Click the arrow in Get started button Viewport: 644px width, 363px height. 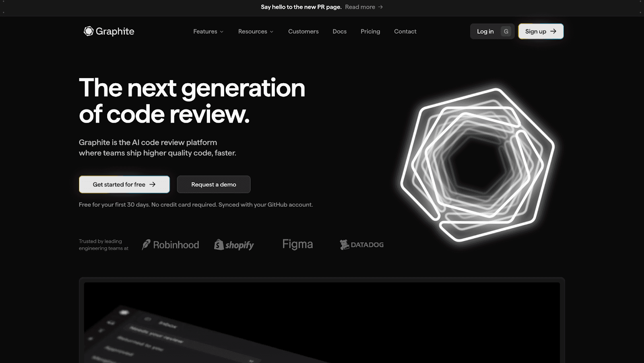tap(153, 185)
